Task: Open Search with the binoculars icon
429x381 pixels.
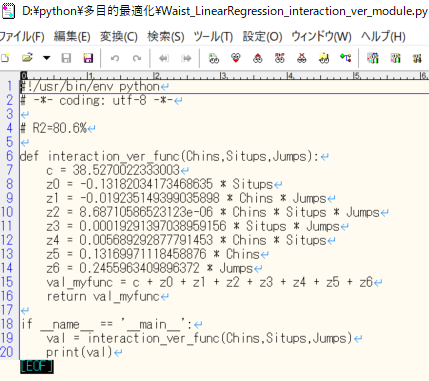Action: (x=214, y=58)
